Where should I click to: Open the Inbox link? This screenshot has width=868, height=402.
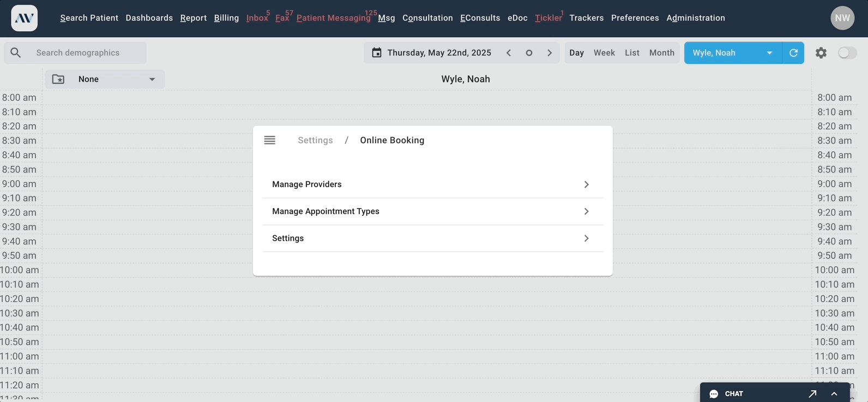[x=257, y=18]
